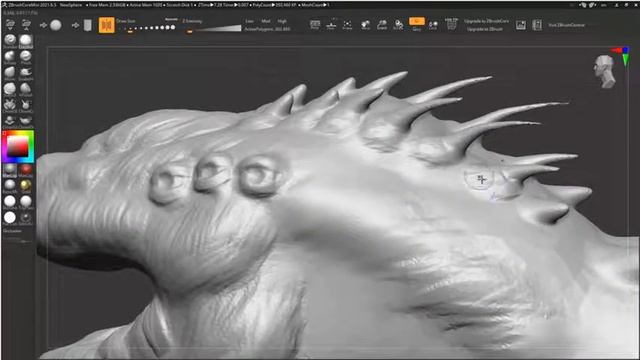Viewport: 640px width, 360px height.
Task: Select the Rotate view tool
Action: pos(398,25)
